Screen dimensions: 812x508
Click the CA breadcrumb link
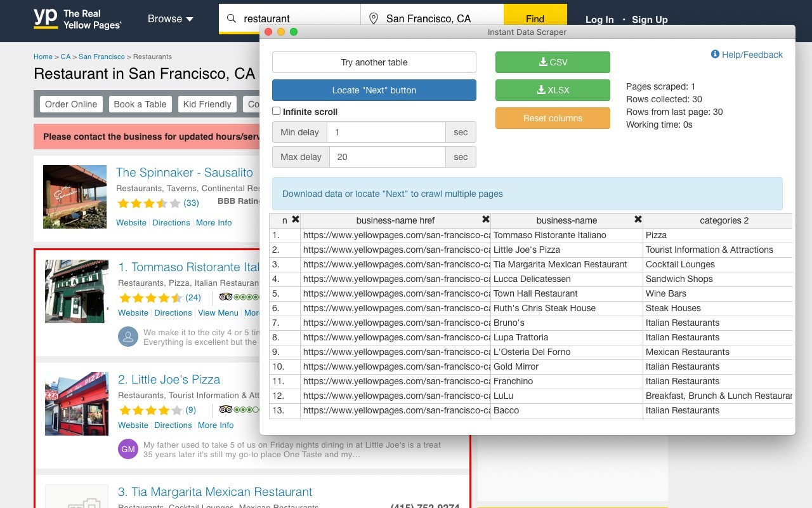(65, 57)
